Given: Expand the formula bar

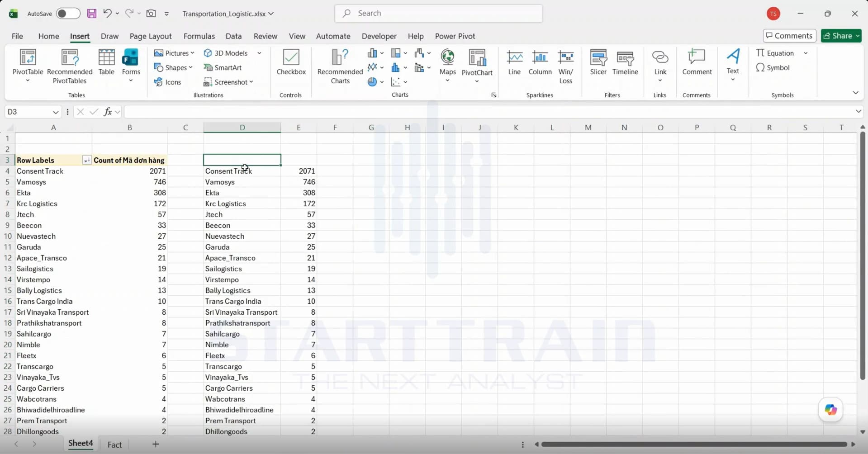Looking at the screenshot, I should tap(858, 111).
